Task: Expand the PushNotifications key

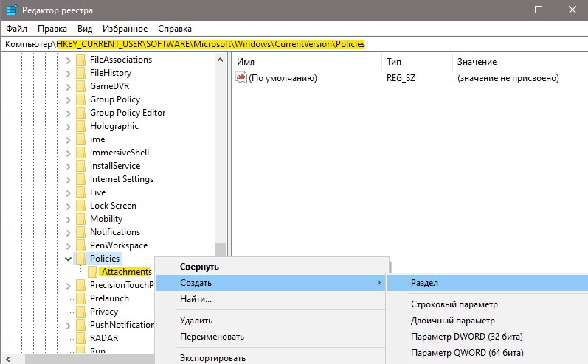Action: pos(69,326)
